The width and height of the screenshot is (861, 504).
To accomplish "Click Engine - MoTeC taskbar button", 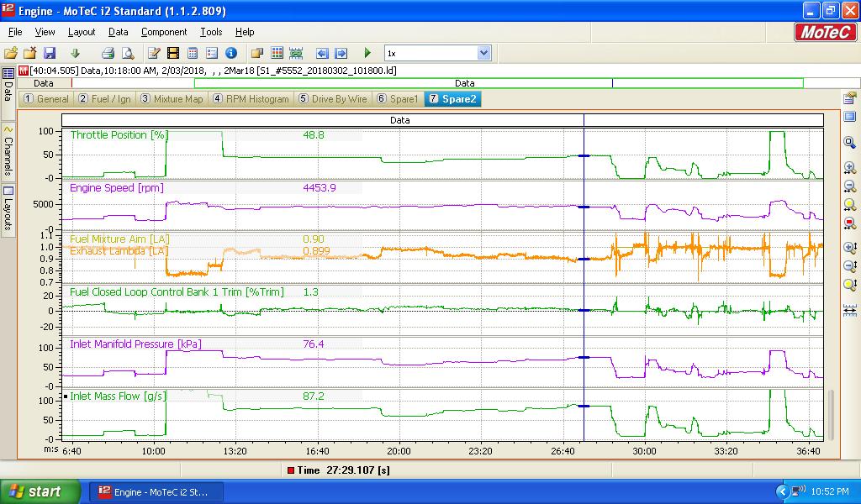I will [x=156, y=492].
